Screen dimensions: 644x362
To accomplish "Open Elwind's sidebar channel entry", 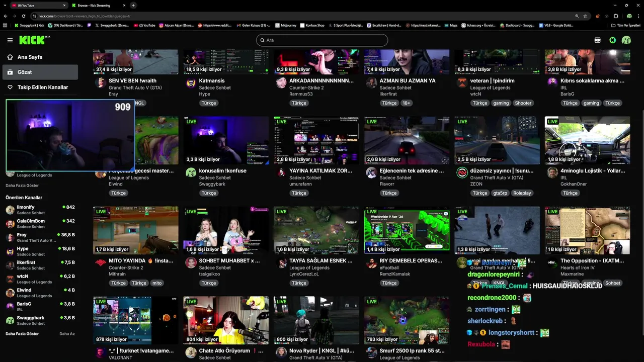I will point(40,293).
